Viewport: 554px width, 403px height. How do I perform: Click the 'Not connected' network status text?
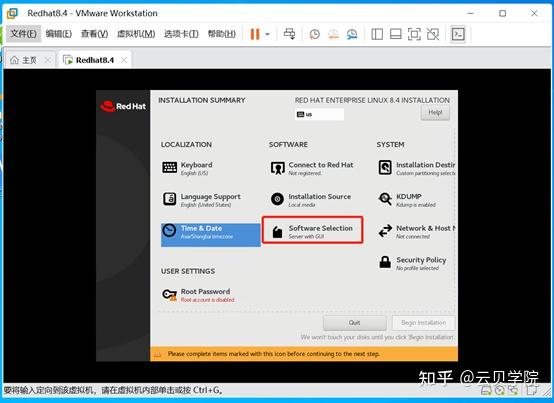click(x=413, y=237)
